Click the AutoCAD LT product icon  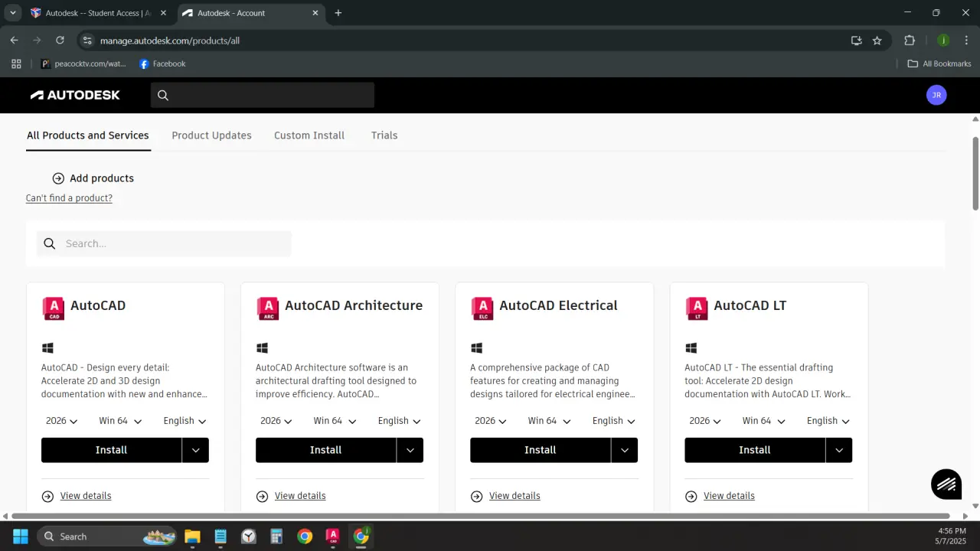tap(696, 308)
